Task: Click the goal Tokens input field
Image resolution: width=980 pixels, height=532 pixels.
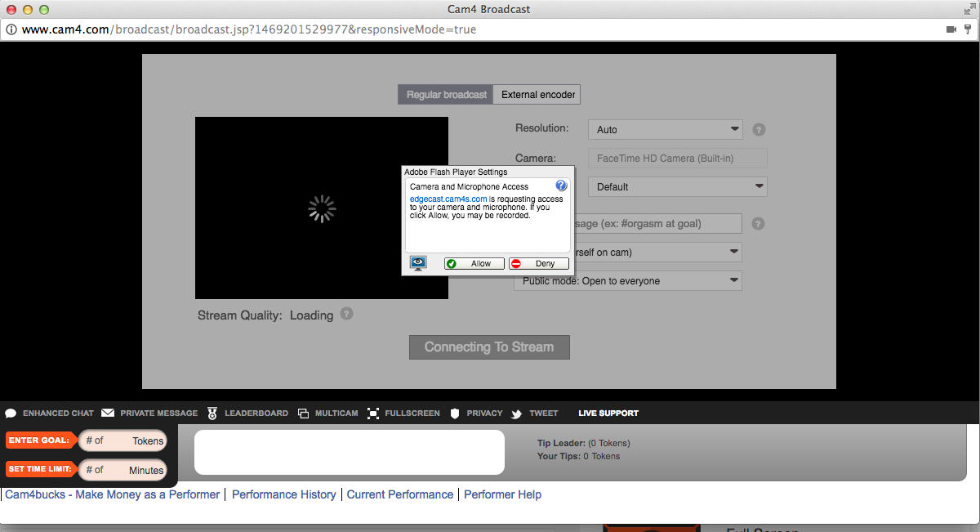Action: [122, 440]
